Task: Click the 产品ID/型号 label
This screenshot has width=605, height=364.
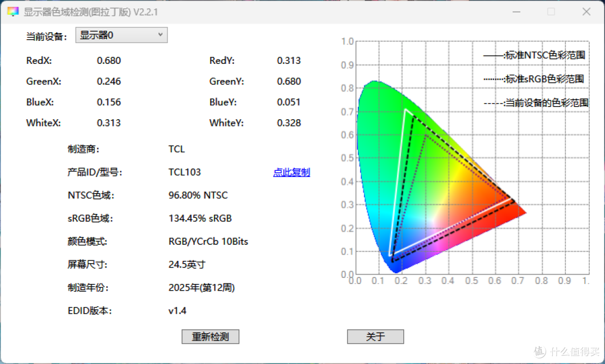Action: (95, 172)
